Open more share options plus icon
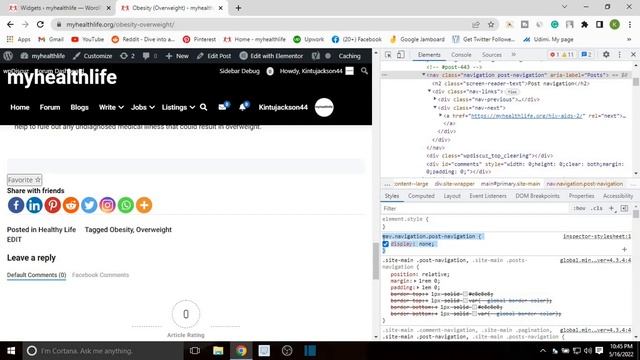This screenshot has width=640, height=360. [144, 205]
